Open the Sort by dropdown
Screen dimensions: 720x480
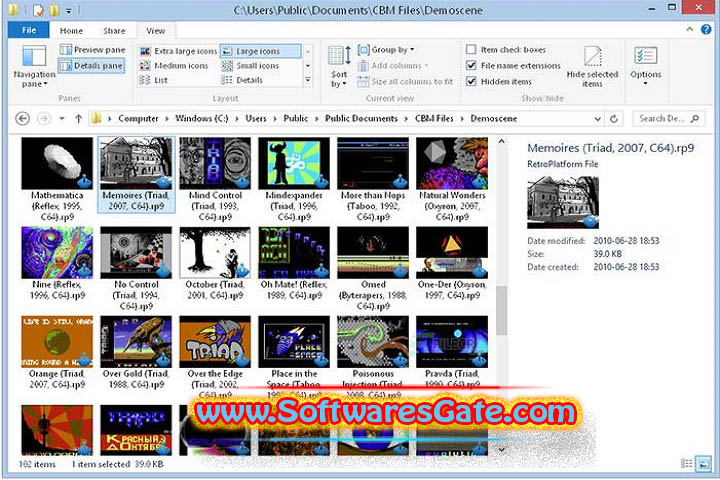(339, 67)
